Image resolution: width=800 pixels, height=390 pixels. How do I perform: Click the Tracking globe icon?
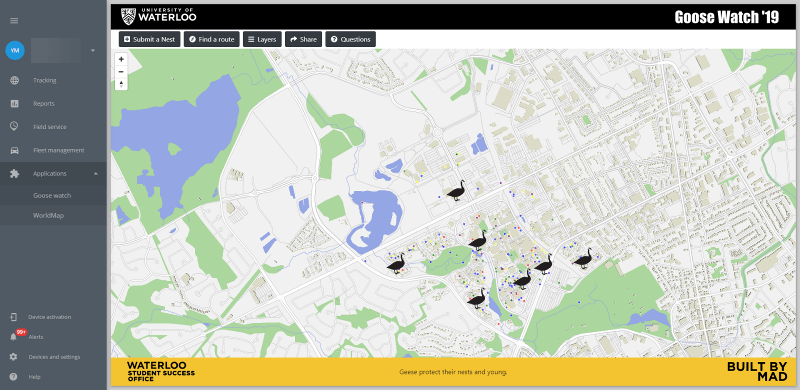click(14, 80)
